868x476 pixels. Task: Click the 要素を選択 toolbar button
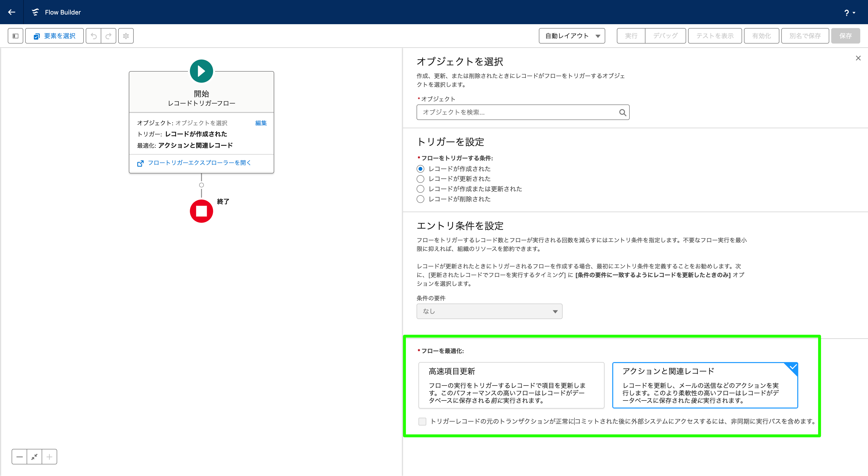[x=54, y=35]
